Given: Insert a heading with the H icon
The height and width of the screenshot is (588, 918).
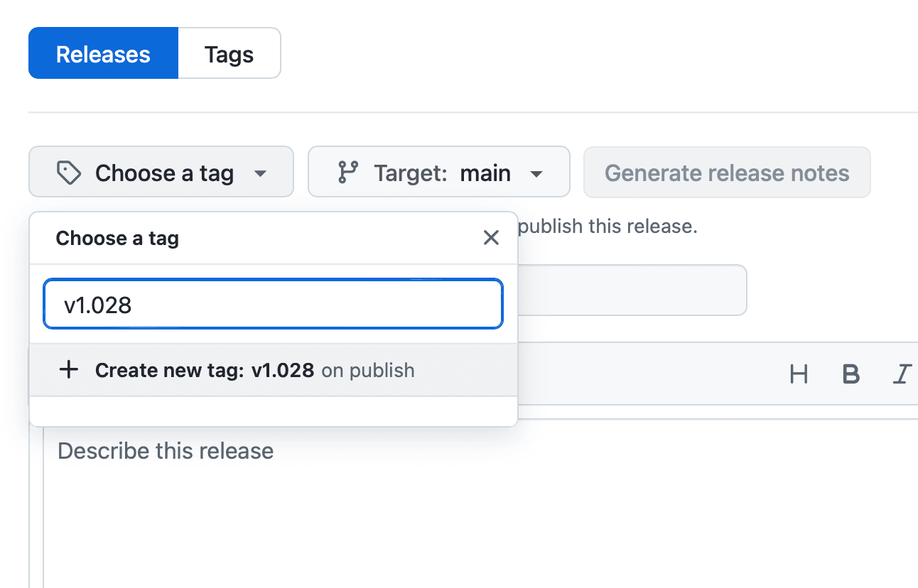Looking at the screenshot, I should pyautogui.click(x=799, y=374).
